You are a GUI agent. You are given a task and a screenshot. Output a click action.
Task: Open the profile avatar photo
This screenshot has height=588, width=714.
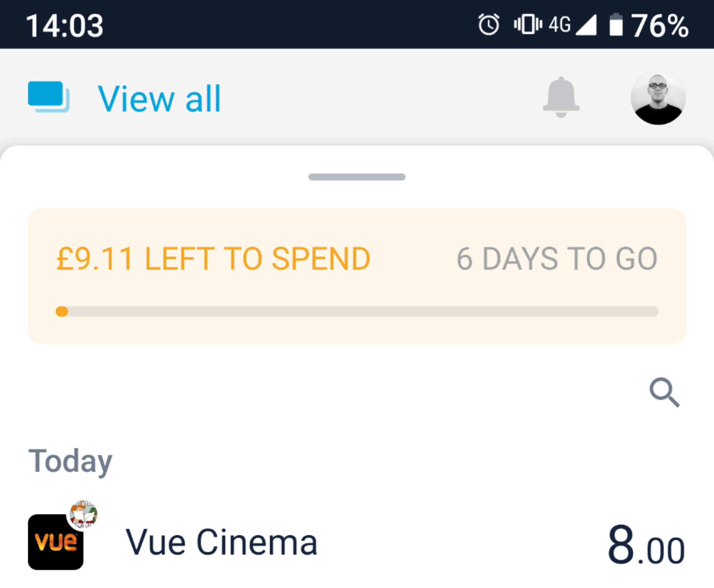pyautogui.click(x=658, y=98)
